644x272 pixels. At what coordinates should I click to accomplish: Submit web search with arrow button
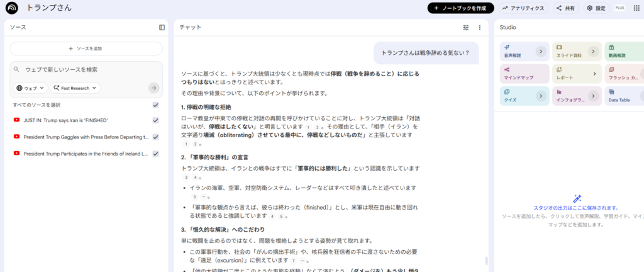point(153,88)
